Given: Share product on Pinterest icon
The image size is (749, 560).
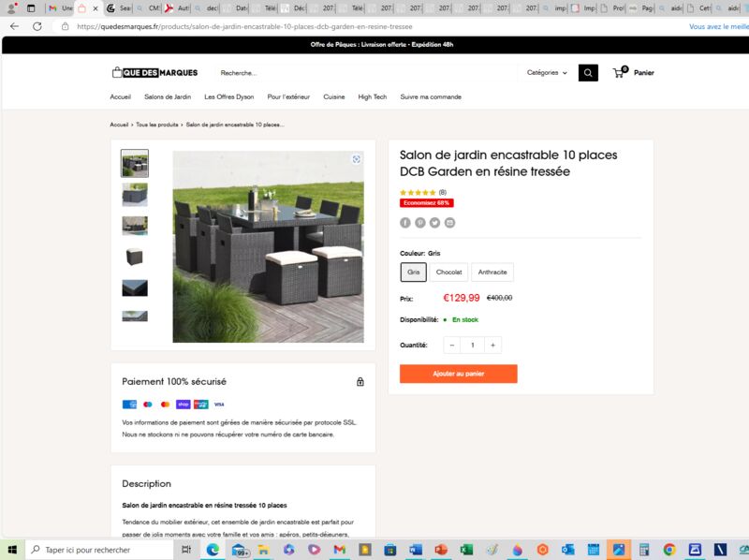Looking at the screenshot, I should pos(419,223).
